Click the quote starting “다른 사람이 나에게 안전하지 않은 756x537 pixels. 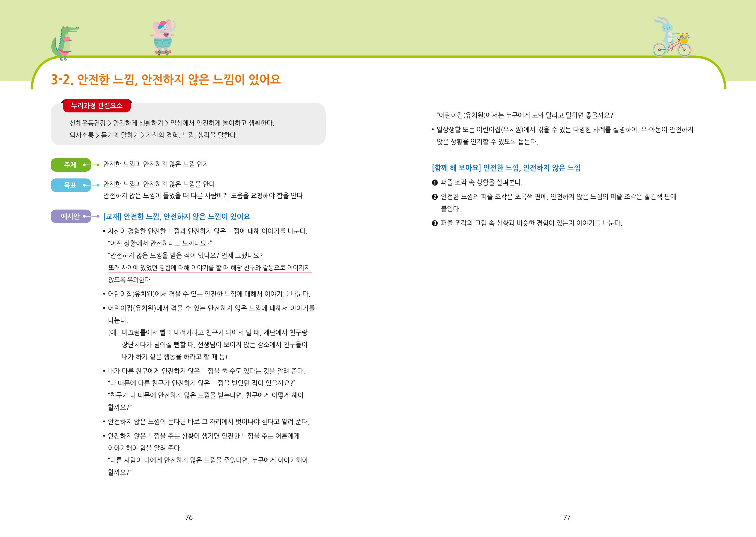[x=208, y=460]
